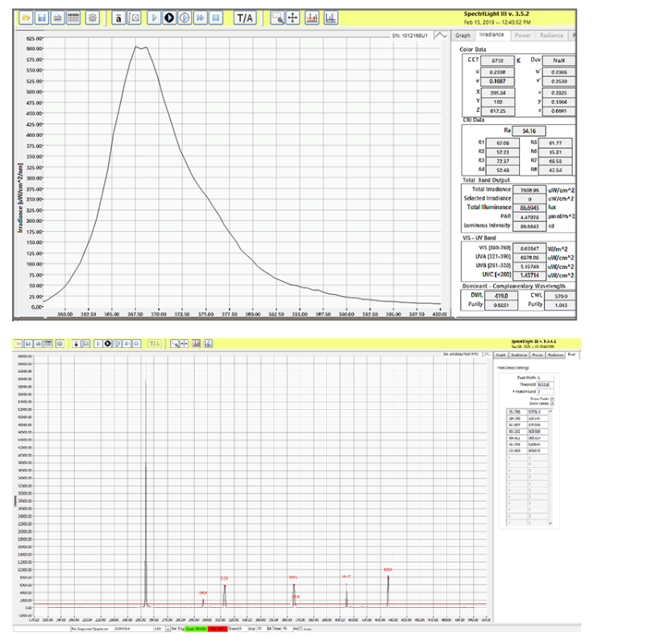
Task: Open the settings gear in the lower window
Action: point(60,344)
